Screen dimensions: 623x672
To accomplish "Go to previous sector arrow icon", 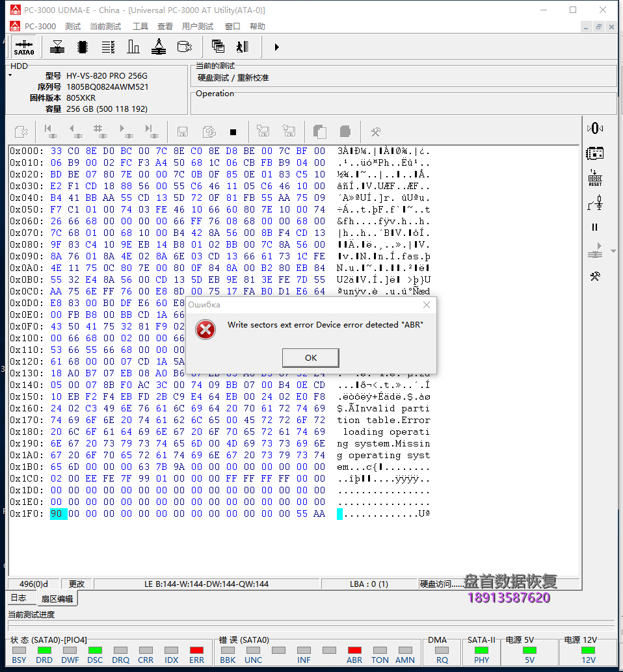I will tap(75, 131).
